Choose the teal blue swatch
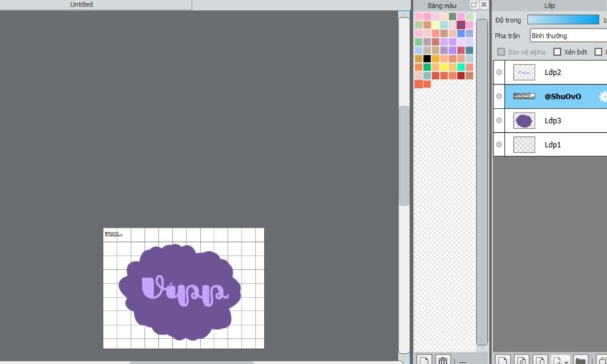Image resolution: width=607 pixels, height=364 pixels. coord(469,50)
